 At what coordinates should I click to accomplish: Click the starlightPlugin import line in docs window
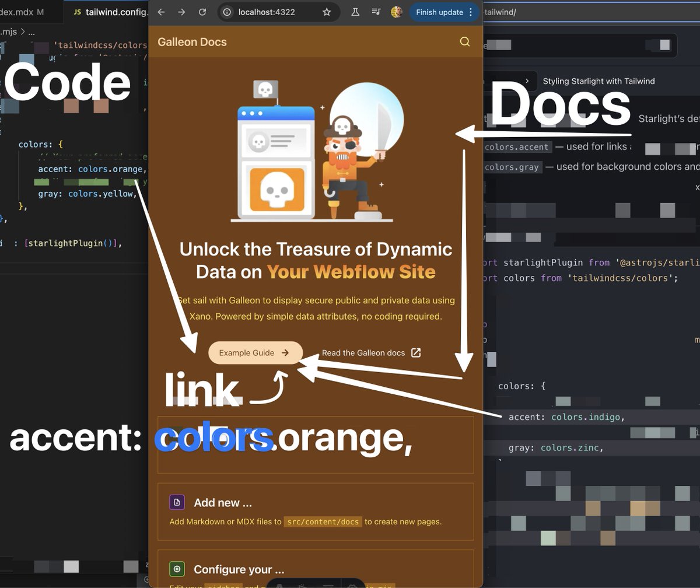pos(591,262)
